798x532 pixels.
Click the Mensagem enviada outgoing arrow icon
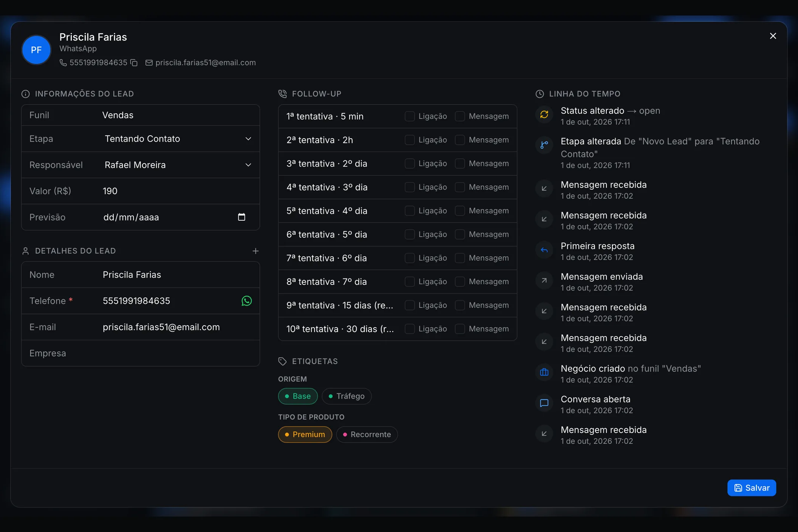[x=544, y=280]
